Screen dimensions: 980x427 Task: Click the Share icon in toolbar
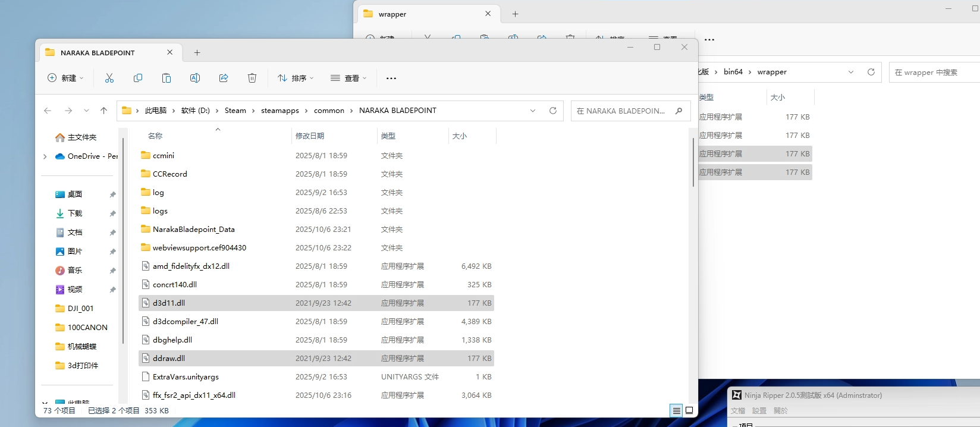tap(224, 78)
